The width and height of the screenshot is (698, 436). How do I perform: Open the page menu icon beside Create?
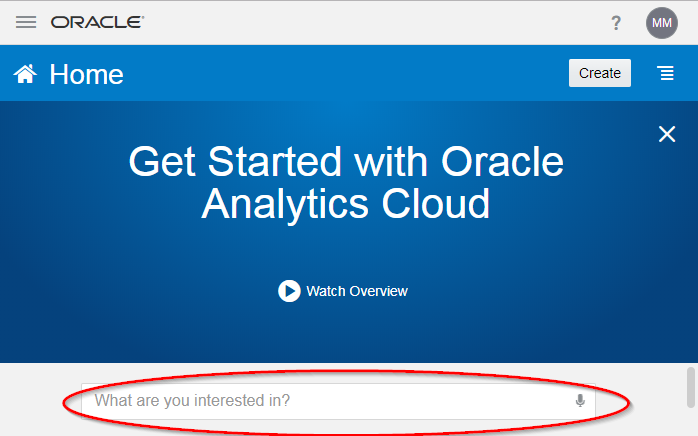tap(666, 73)
